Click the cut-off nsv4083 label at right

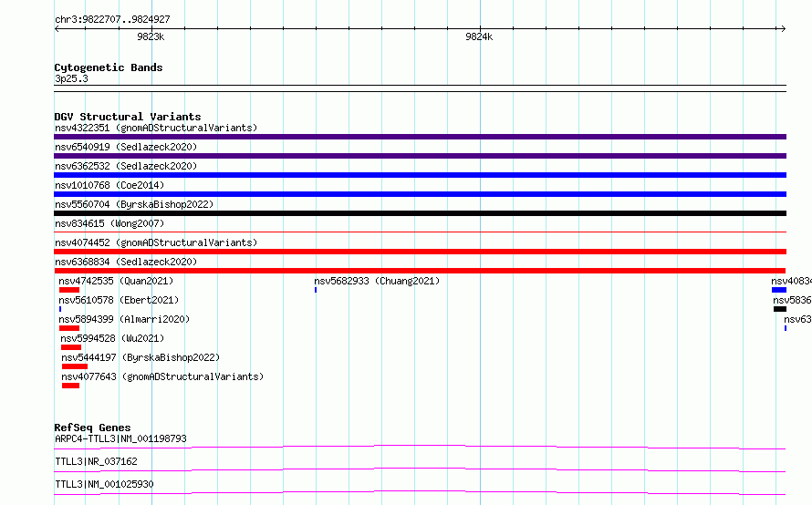[791, 281]
